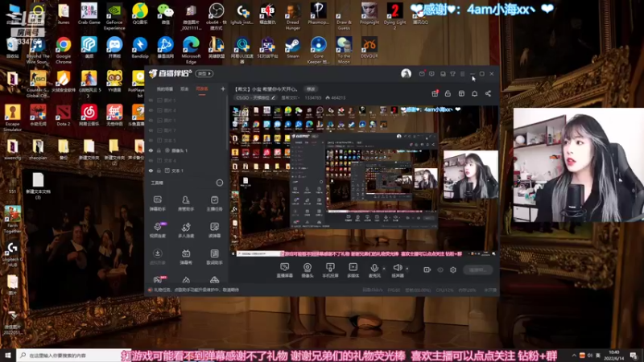Open the streamer avatar in title bar

point(406,73)
